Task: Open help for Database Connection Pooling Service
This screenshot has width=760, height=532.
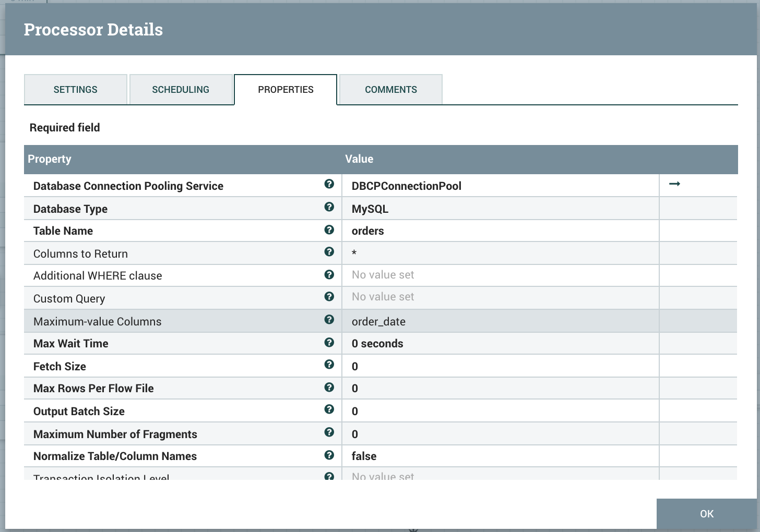Action: click(x=329, y=184)
